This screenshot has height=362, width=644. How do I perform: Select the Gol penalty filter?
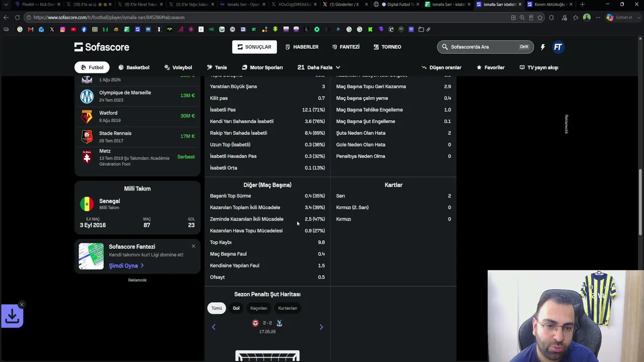pos(236,308)
